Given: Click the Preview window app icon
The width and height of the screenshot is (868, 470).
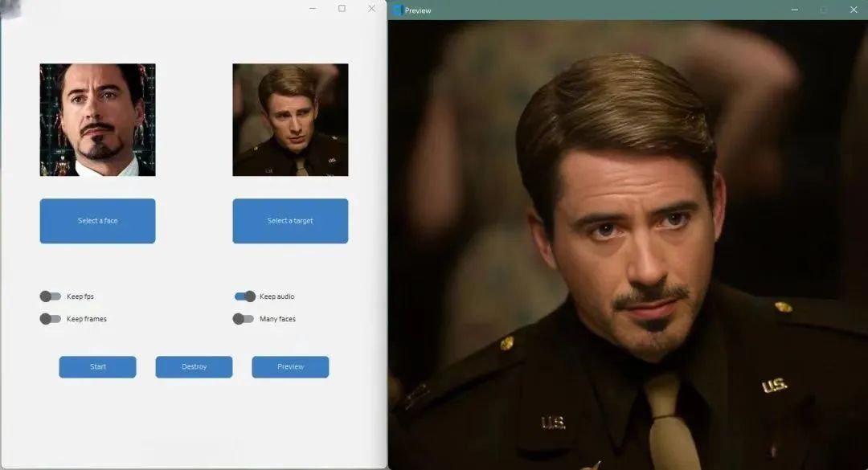Looking at the screenshot, I should [397, 10].
